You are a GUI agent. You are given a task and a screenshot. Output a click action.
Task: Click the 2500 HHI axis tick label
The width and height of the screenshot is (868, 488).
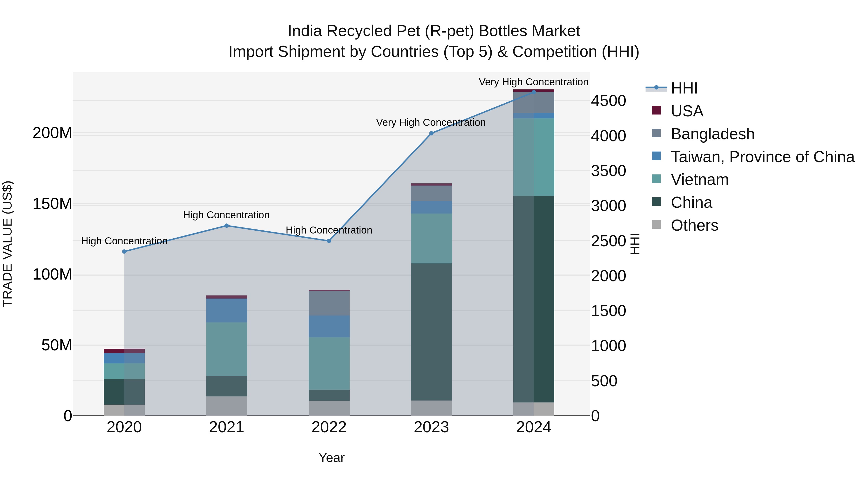[x=609, y=241]
